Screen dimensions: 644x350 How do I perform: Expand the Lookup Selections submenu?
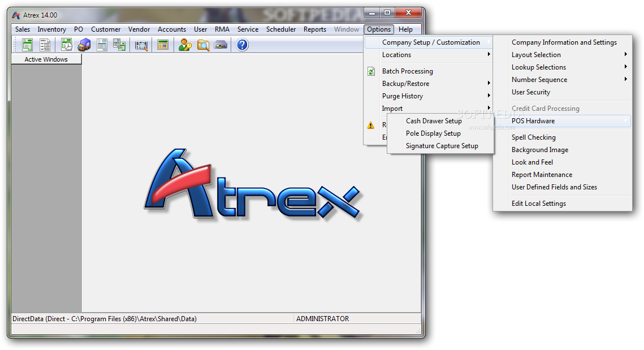click(x=562, y=67)
